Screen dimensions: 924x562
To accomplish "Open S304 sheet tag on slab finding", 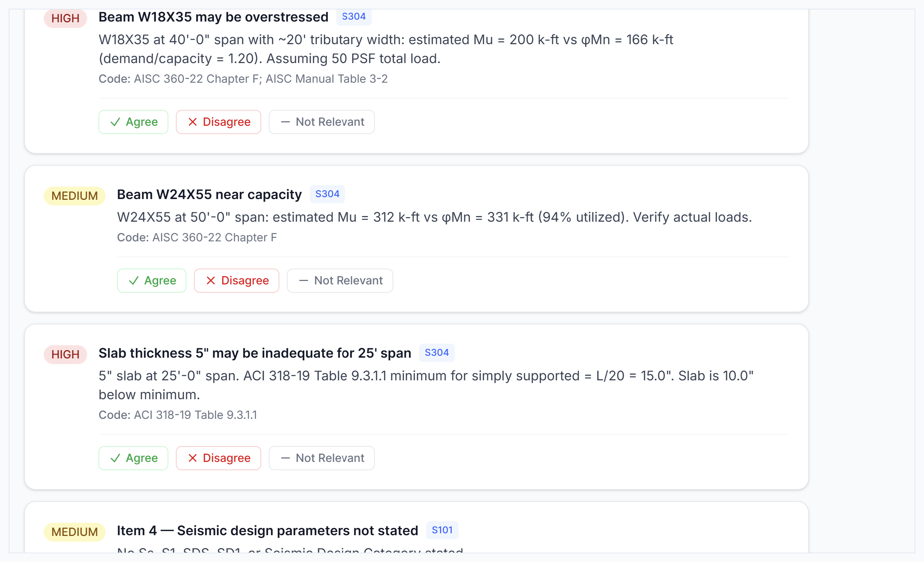I will (437, 353).
